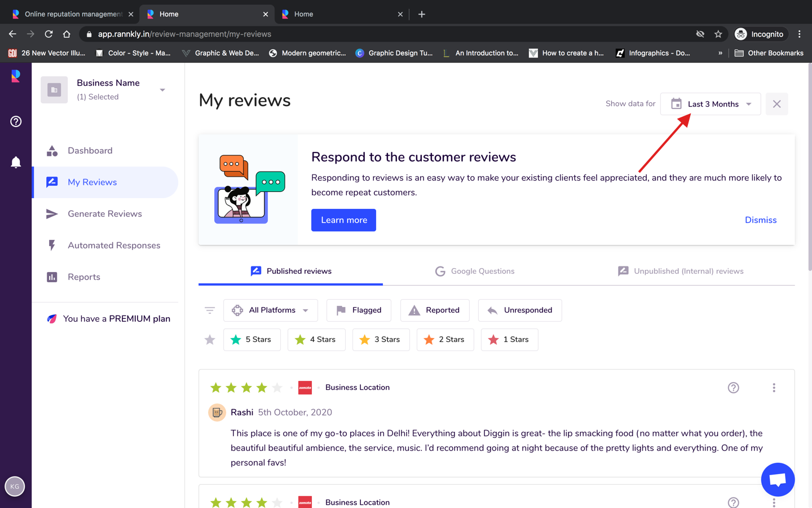Open the Last 3 Months date dropdown
Image resolution: width=812 pixels, height=508 pixels.
click(710, 104)
